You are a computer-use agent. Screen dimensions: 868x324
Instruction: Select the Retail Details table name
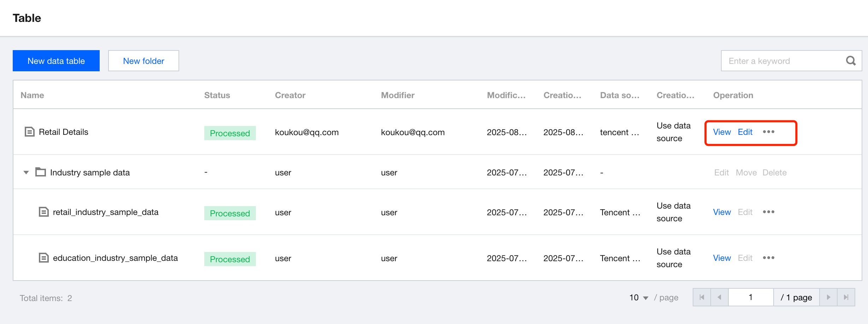pos(64,132)
